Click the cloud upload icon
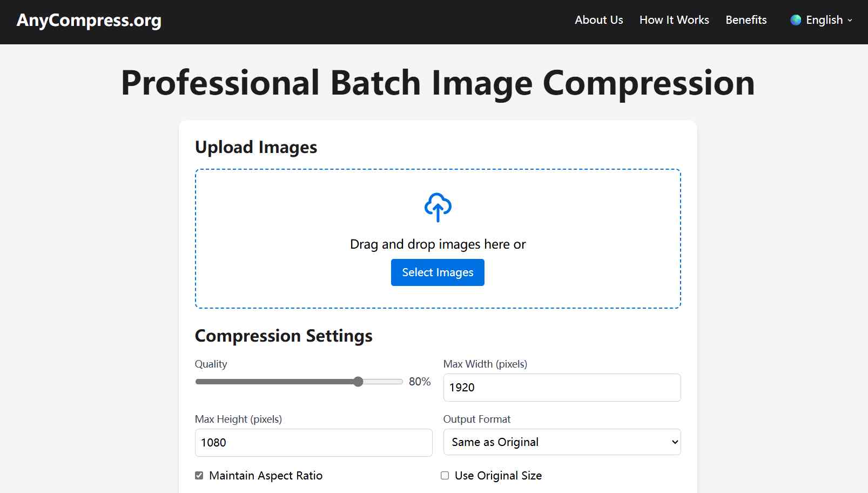The width and height of the screenshot is (868, 493). click(x=438, y=207)
